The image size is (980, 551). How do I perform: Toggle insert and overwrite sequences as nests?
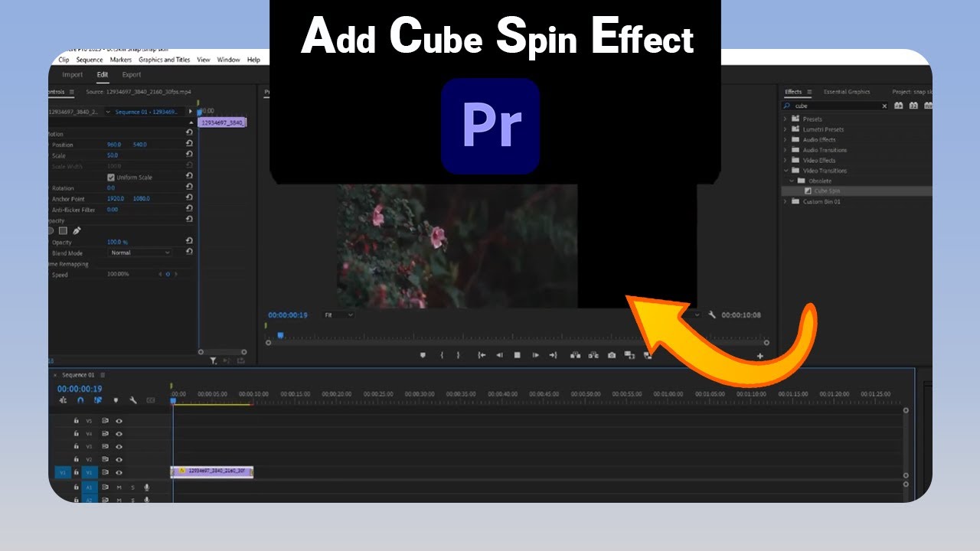point(63,400)
